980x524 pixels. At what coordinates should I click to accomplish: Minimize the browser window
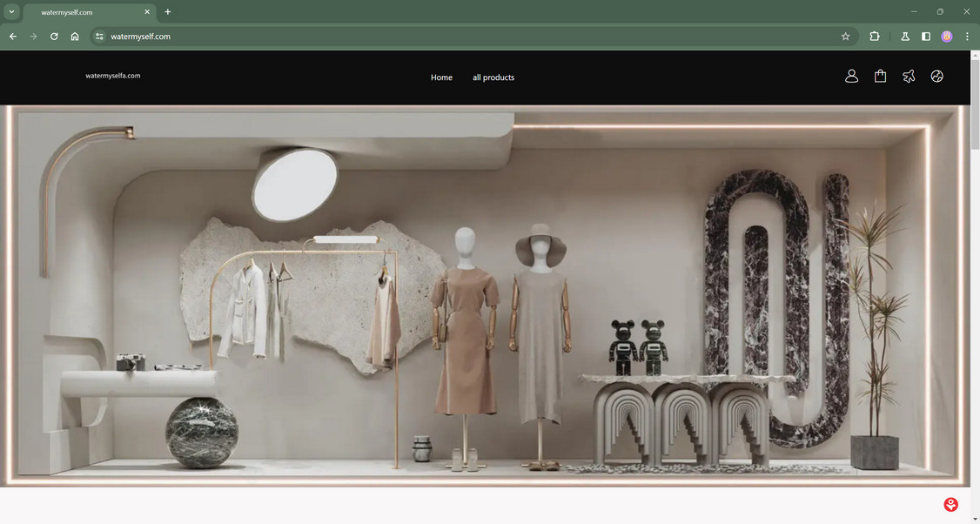pos(914,12)
